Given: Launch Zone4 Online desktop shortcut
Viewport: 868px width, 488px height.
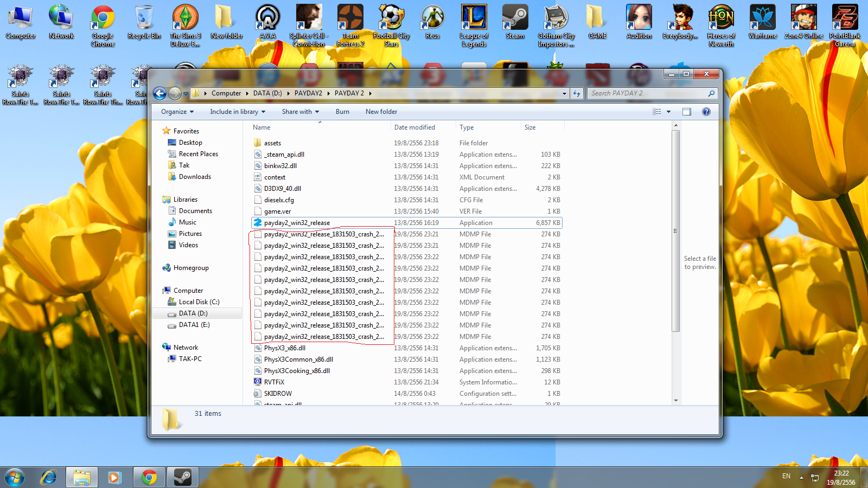Looking at the screenshot, I should [803, 22].
